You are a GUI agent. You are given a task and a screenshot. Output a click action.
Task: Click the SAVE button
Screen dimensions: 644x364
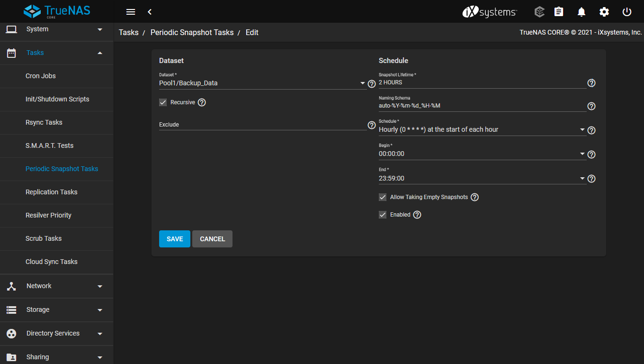click(174, 239)
